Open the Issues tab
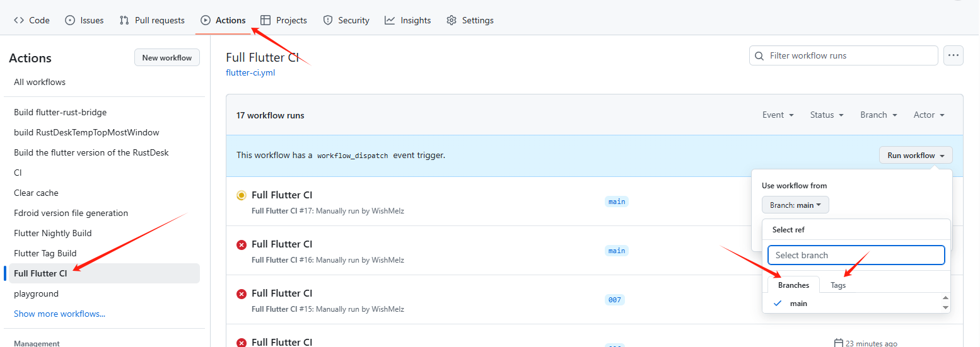This screenshot has height=347, width=980. point(85,20)
